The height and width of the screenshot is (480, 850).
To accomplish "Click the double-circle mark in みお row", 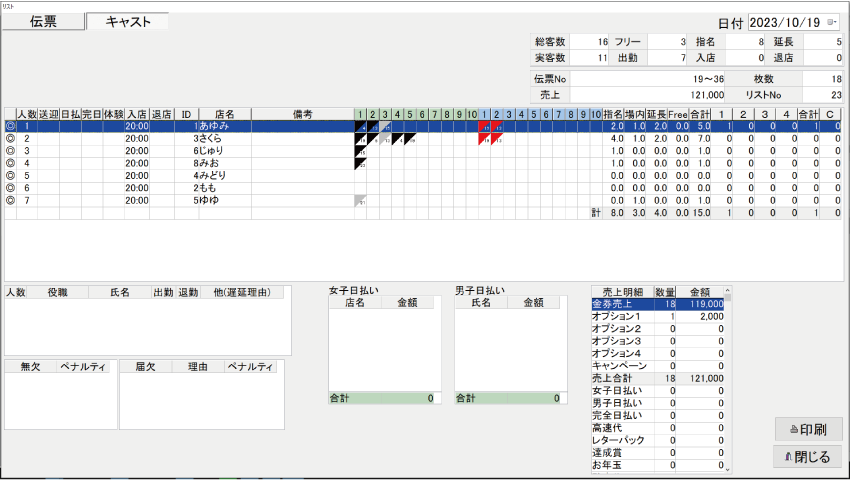I will click(10, 163).
